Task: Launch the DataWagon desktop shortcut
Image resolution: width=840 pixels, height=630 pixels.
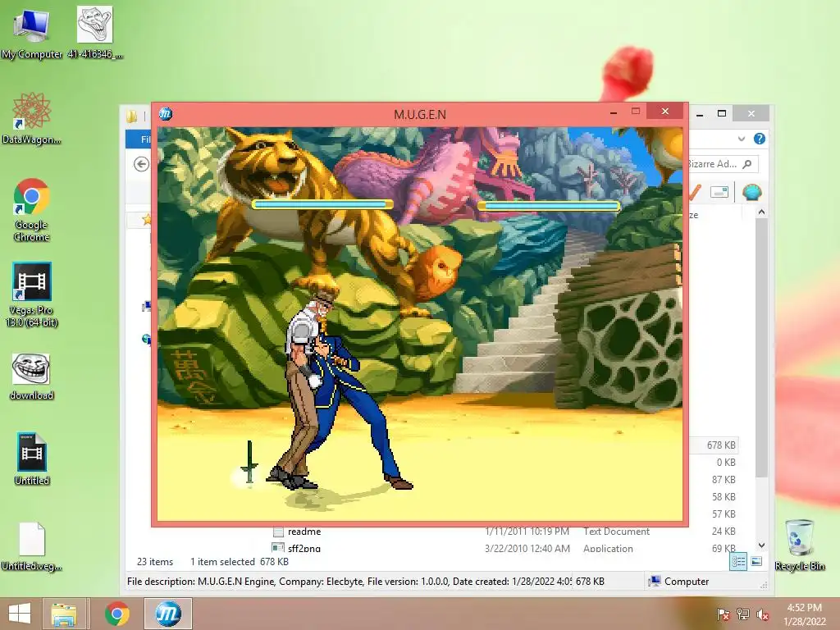Action: click(x=32, y=118)
